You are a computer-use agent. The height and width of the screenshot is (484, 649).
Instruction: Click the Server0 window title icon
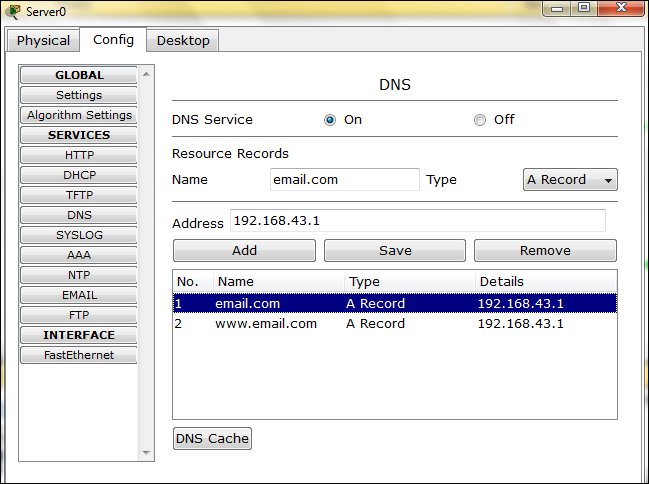[13, 11]
